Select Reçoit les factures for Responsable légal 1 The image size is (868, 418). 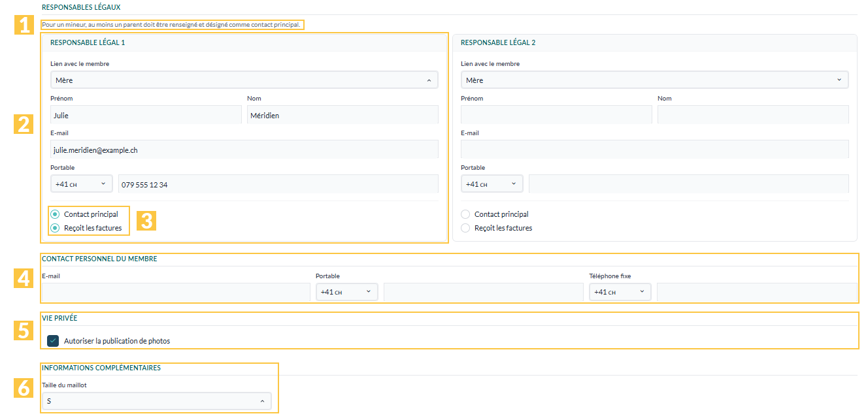(55, 228)
